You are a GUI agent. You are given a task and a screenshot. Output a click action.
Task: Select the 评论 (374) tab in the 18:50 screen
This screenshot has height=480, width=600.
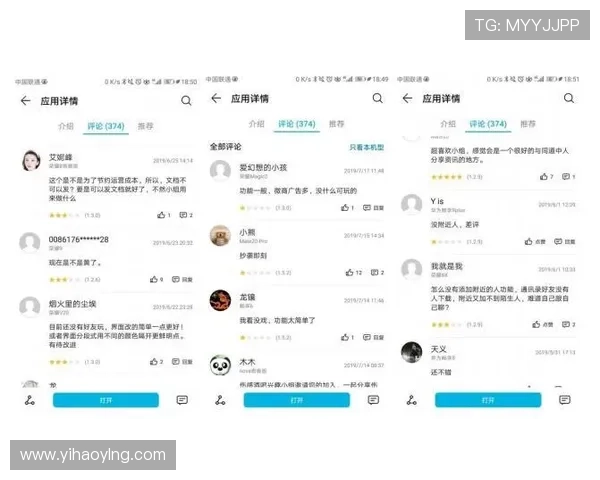106,126
